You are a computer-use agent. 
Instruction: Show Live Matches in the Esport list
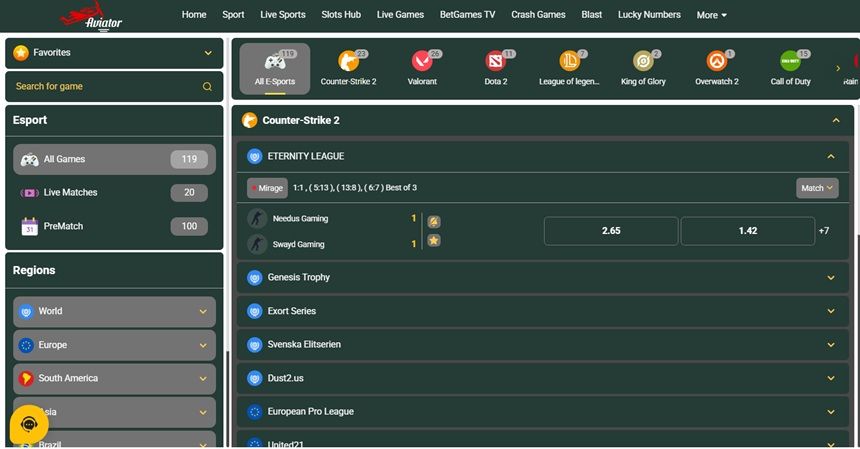coord(114,193)
